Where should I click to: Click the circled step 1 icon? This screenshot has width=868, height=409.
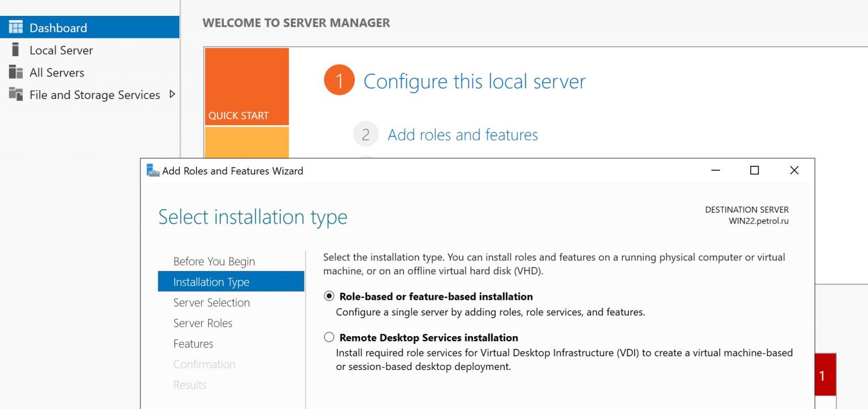(338, 80)
